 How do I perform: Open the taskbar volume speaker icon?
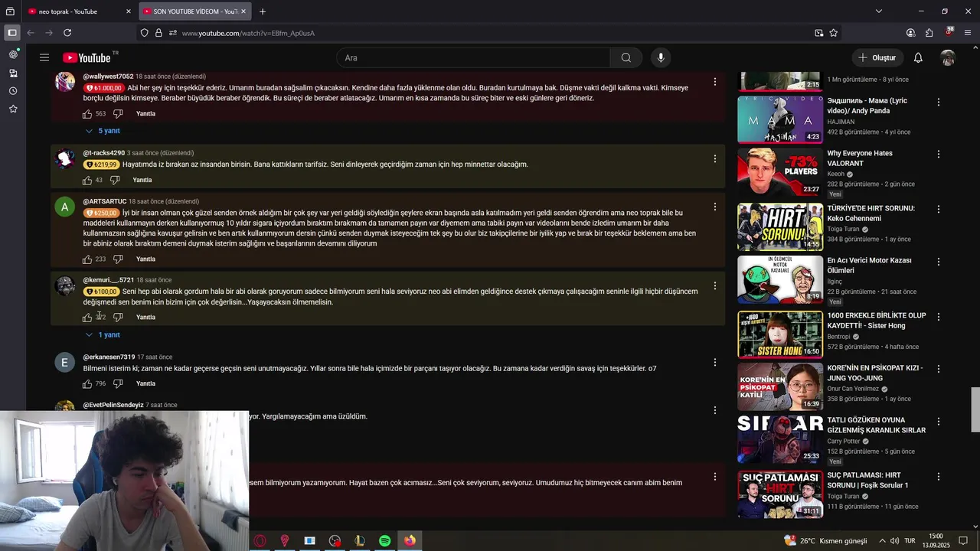pos(894,541)
